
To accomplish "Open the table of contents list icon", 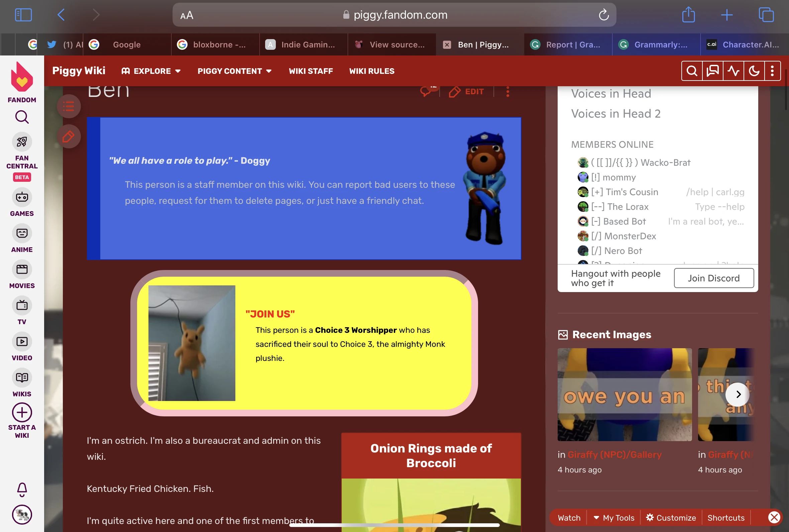I will coord(69,107).
